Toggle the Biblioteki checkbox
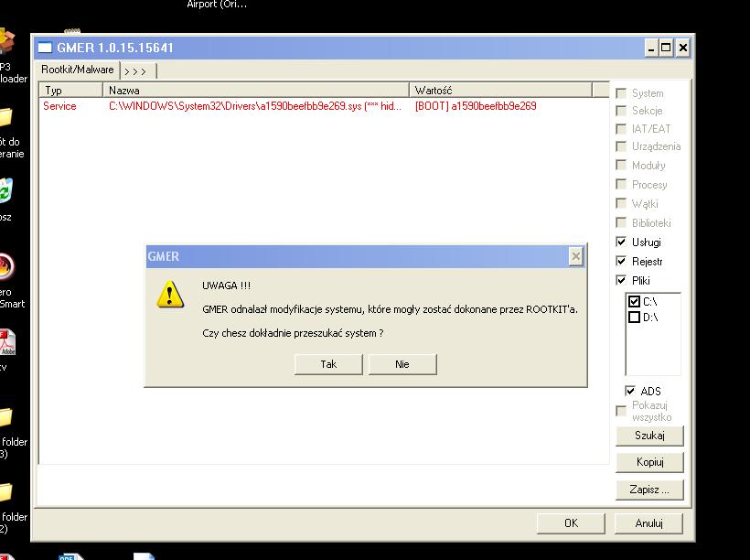The height and width of the screenshot is (560, 750). (621, 222)
